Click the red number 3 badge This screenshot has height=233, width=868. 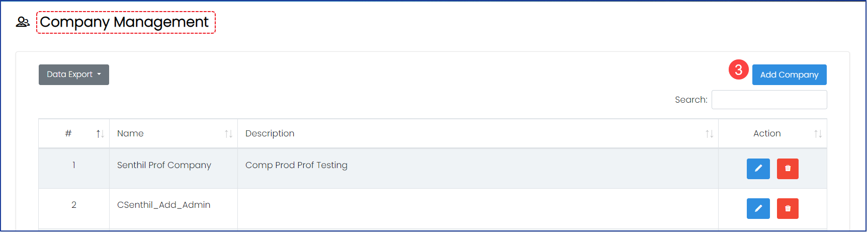pyautogui.click(x=738, y=69)
